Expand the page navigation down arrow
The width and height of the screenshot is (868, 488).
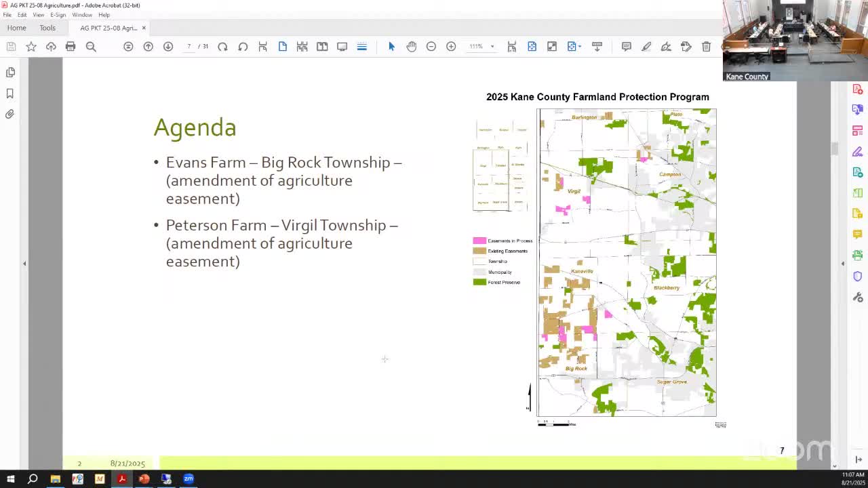167,46
